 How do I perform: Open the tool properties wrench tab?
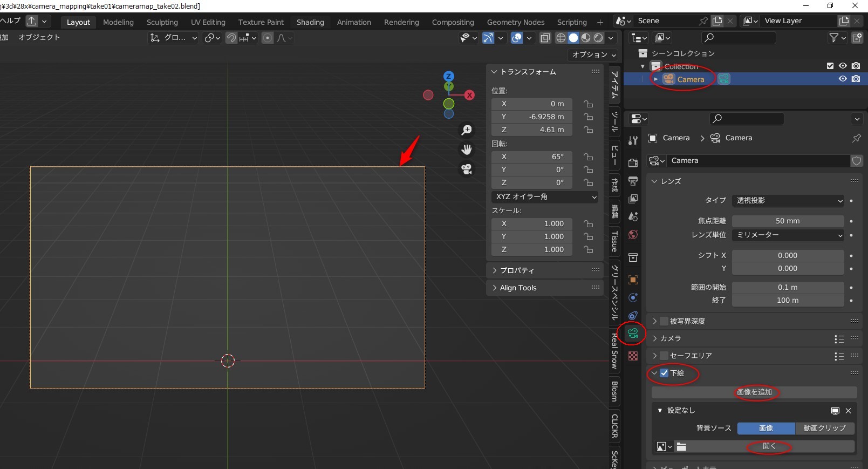point(633,140)
